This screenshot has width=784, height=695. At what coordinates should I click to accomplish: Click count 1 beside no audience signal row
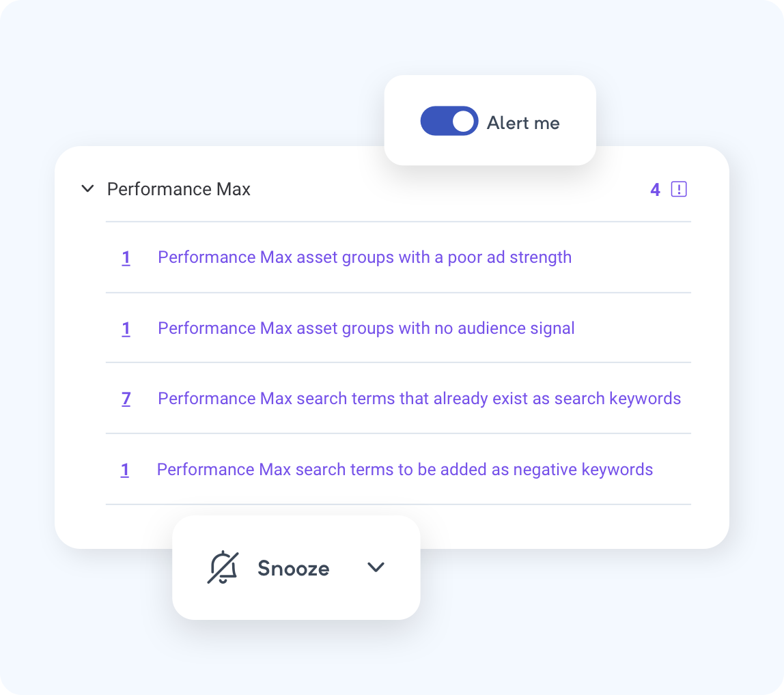[x=126, y=328]
